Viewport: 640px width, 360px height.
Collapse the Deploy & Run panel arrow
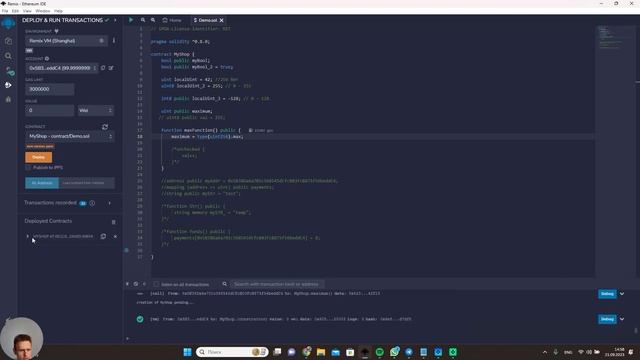pyautogui.click(x=115, y=20)
